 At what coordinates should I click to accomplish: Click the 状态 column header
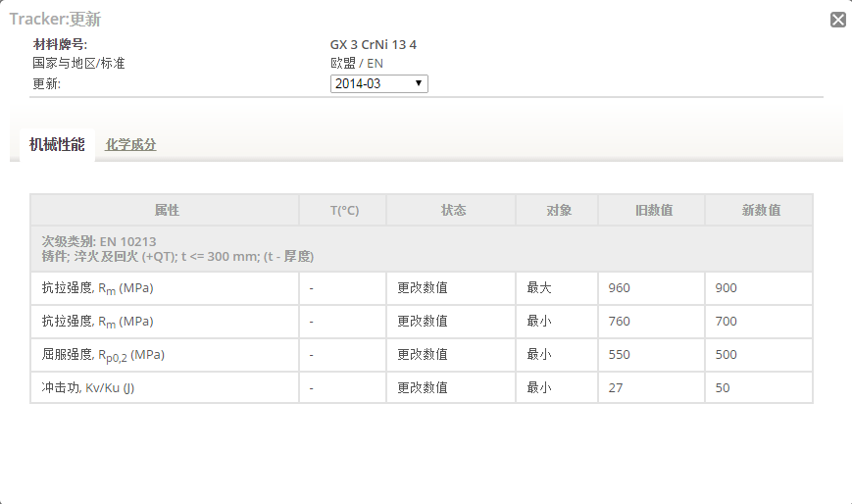[x=452, y=210]
